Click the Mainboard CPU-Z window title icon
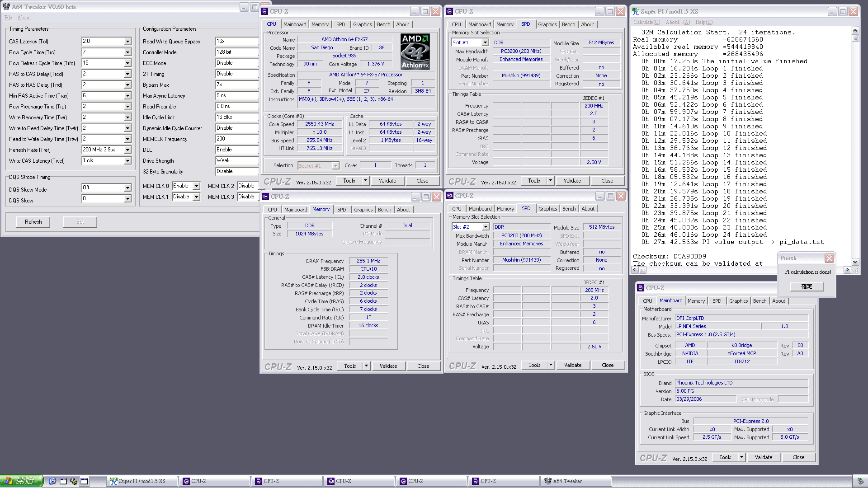 coord(641,288)
